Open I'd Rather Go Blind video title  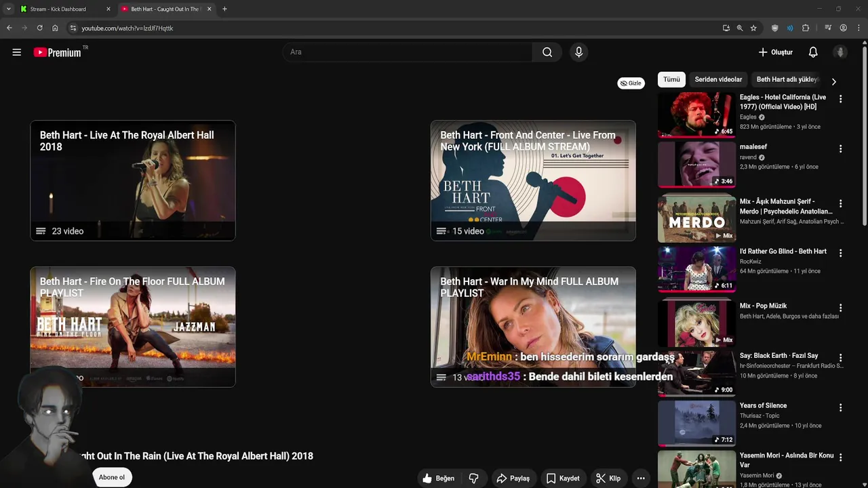pos(783,251)
